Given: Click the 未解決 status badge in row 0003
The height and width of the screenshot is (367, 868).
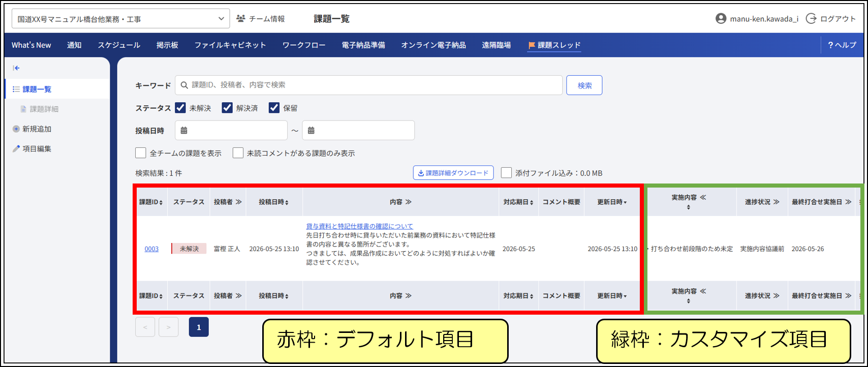Looking at the screenshot, I should pyautogui.click(x=189, y=249).
